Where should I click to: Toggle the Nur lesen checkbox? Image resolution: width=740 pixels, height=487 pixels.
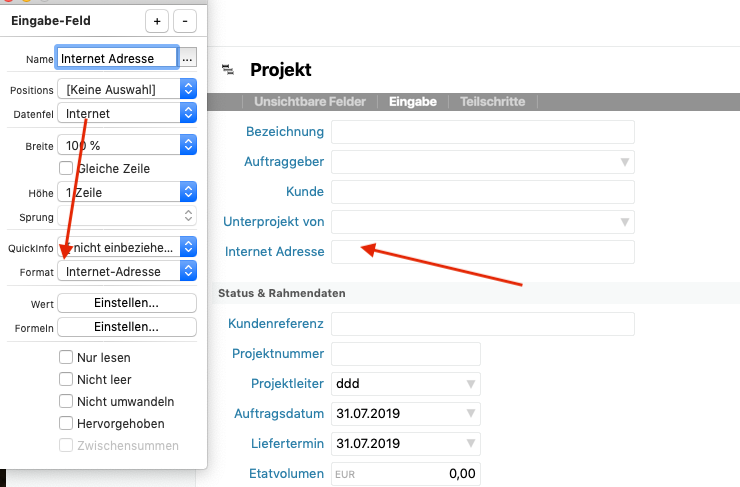pyautogui.click(x=67, y=357)
